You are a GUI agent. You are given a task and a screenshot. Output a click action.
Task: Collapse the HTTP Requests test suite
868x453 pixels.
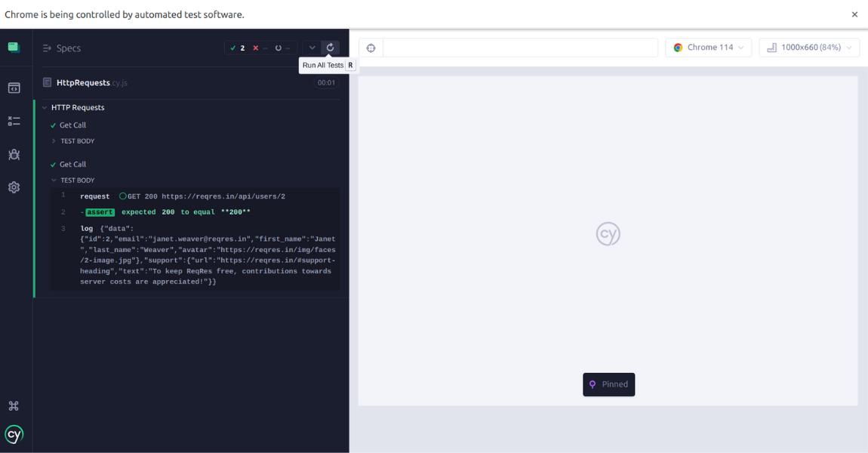[77, 107]
